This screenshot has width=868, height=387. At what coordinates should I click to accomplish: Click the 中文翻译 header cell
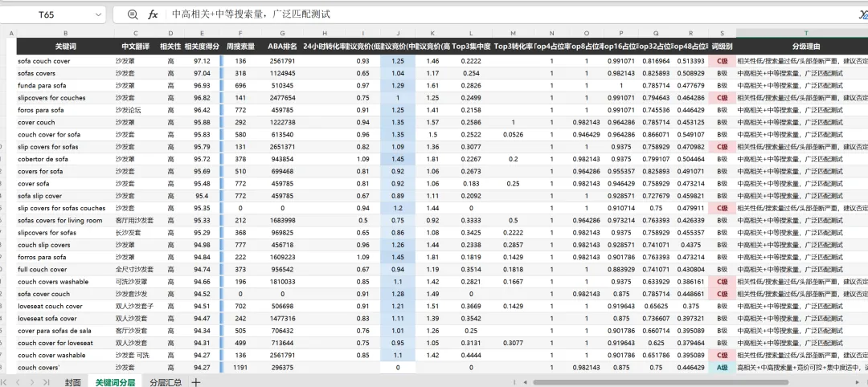pos(136,47)
